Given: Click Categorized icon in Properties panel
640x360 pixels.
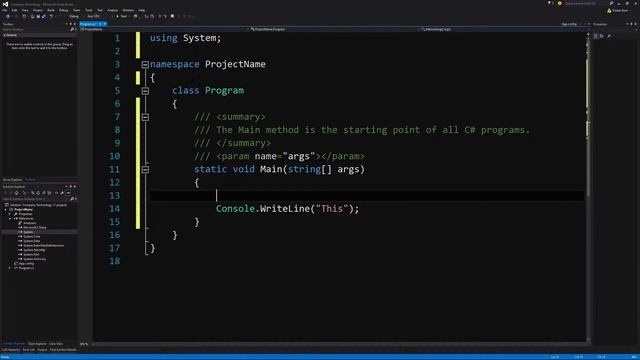Looking at the screenshot, I should tap(596, 36).
